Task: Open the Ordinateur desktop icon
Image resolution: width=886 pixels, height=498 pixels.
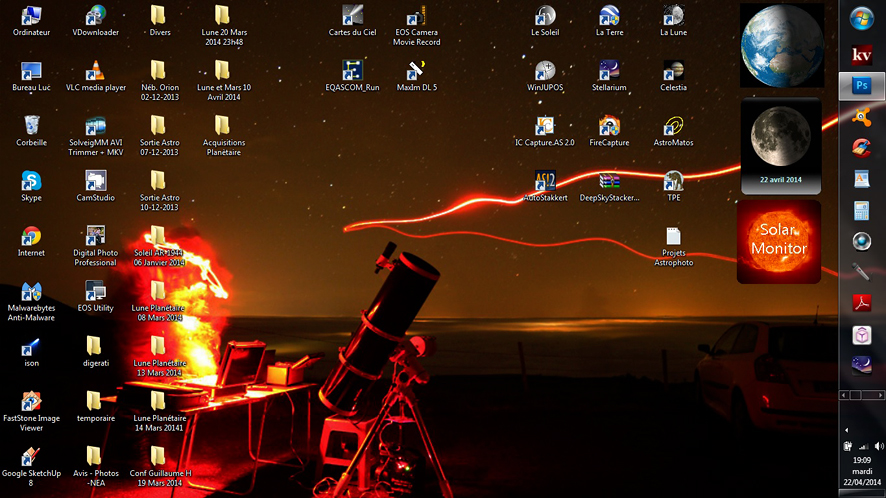Action: [31, 21]
